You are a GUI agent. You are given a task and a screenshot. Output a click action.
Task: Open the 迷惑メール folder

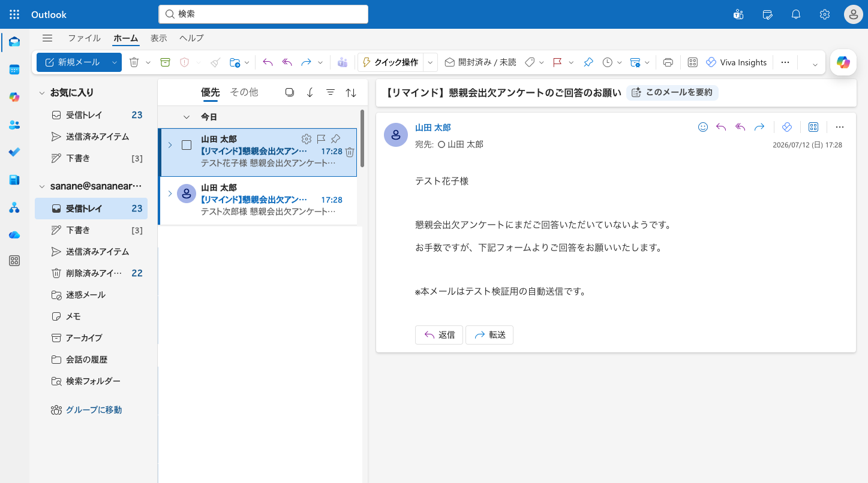91,295
